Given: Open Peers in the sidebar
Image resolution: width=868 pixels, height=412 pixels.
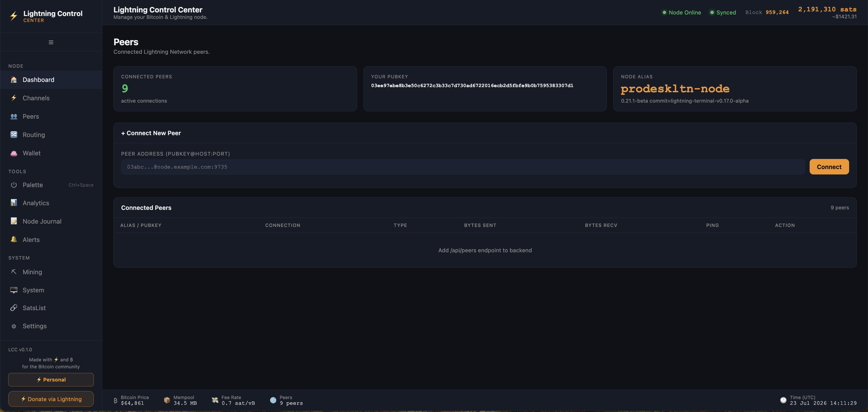Looking at the screenshot, I should tap(51, 116).
